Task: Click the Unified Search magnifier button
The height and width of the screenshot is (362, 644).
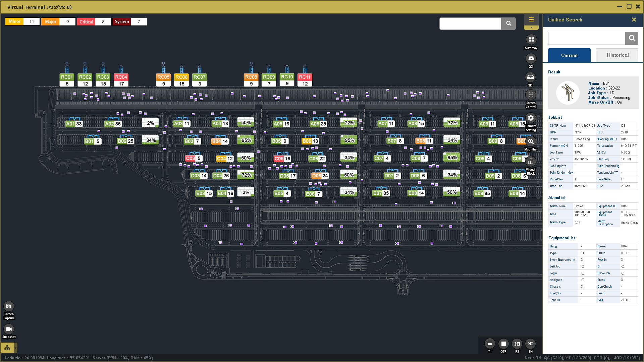Action: click(632, 39)
